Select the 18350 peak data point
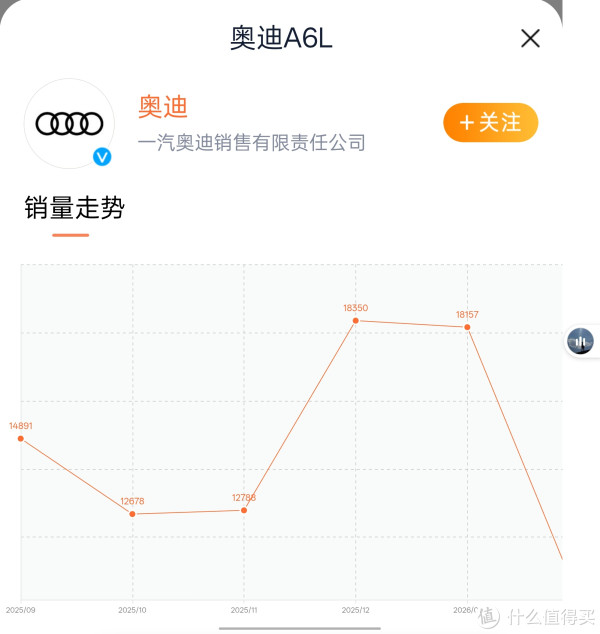600x634 pixels. (x=356, y=320)
